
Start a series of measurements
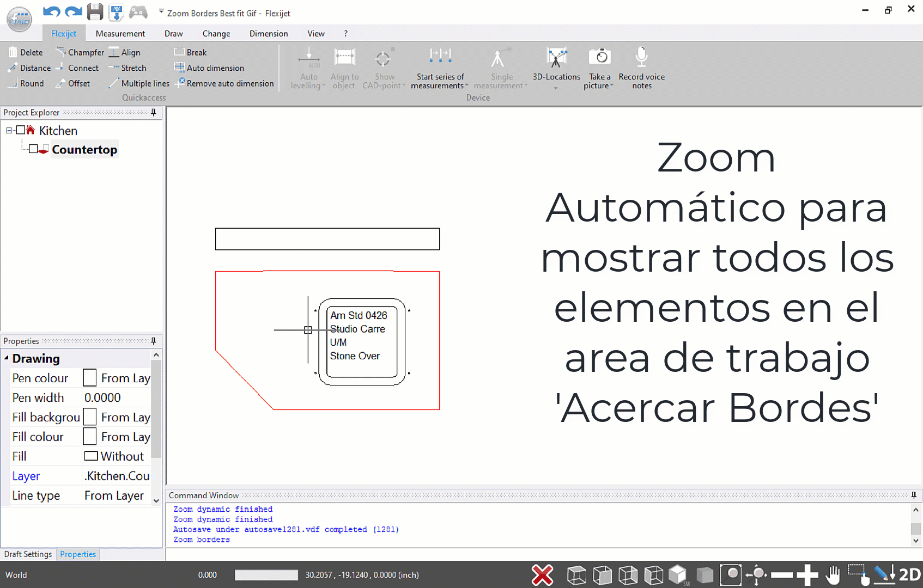(x=440, y=68)
